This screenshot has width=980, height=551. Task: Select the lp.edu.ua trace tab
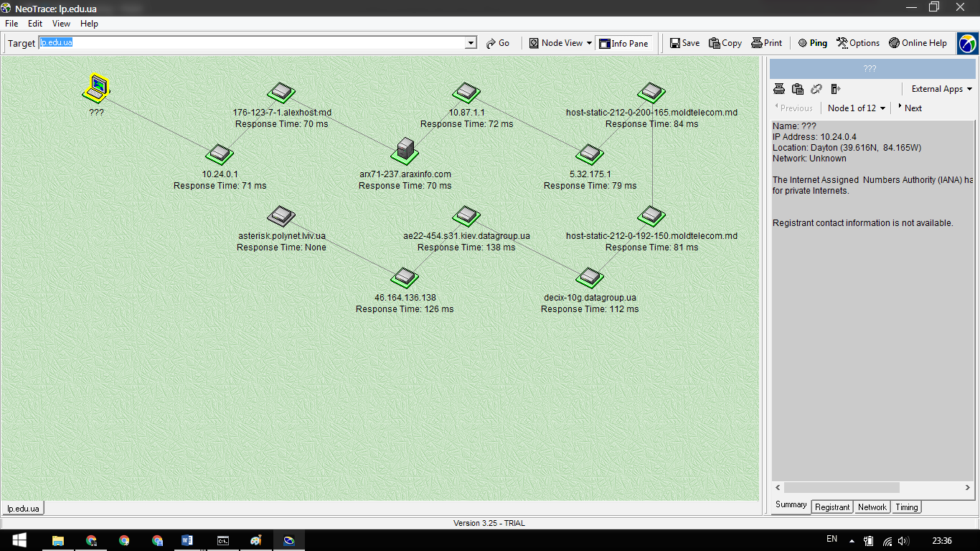(x=24, y=508)
